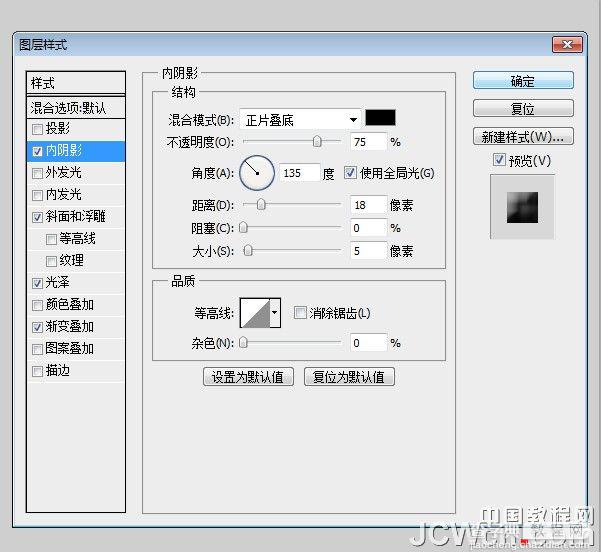This screenshot has width=601, height=552.
Task: Enable the 投影 drop shadow checkbox
Action: tap(37, 129)
